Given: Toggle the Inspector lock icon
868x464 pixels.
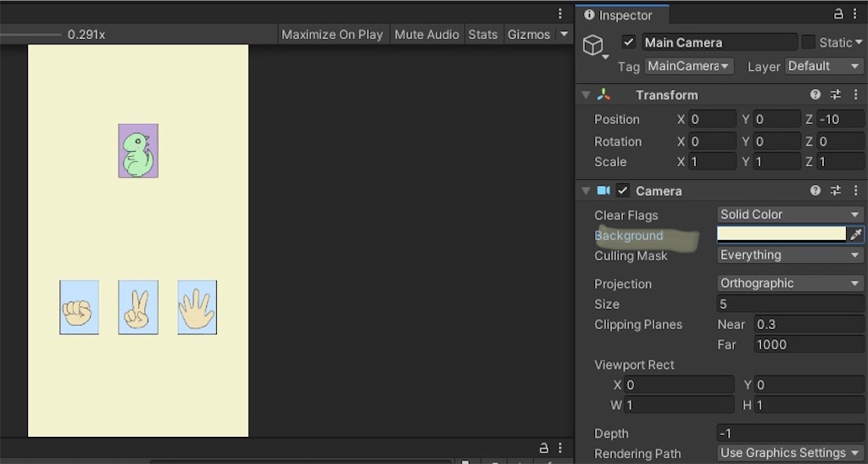Looking at the screenshot, I should click(838, 14).
